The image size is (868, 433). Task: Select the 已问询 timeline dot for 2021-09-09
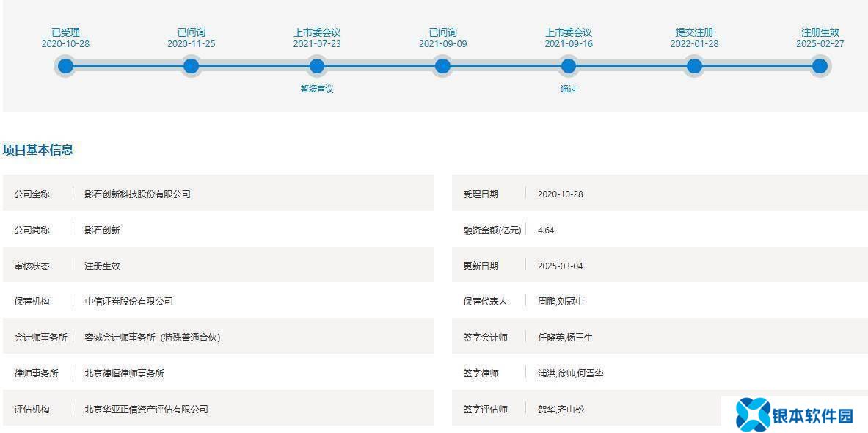[442, 66]
